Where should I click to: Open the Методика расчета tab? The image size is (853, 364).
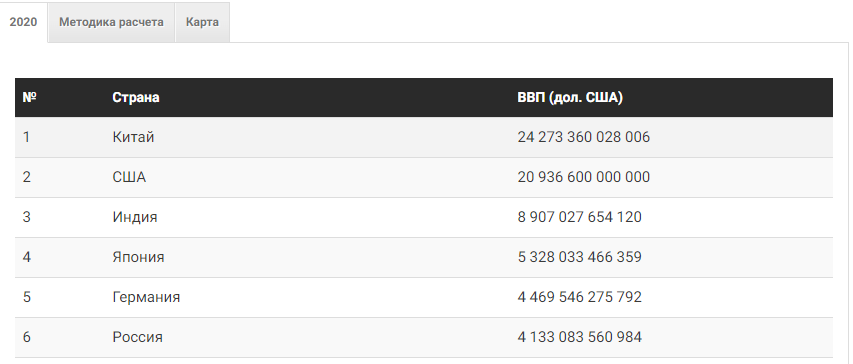point(111,22)
